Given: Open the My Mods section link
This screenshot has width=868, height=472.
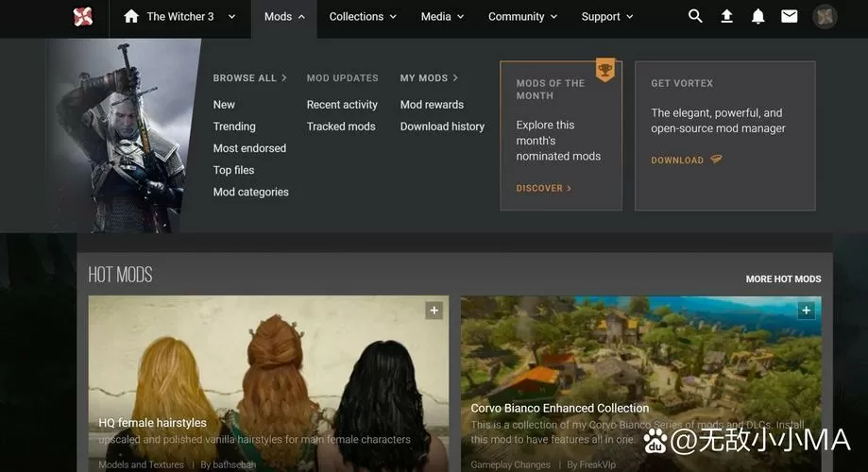Looking at the screenshot, I should tap(429, 78).
